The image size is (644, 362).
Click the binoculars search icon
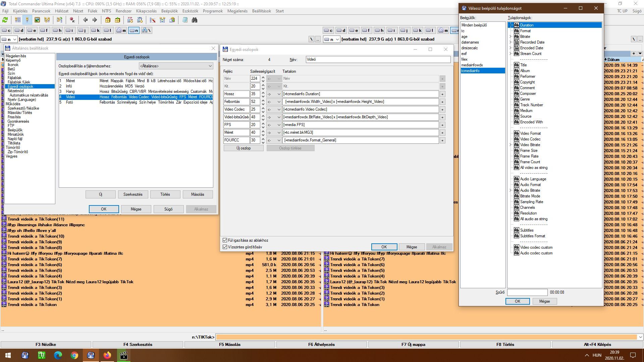195,20
